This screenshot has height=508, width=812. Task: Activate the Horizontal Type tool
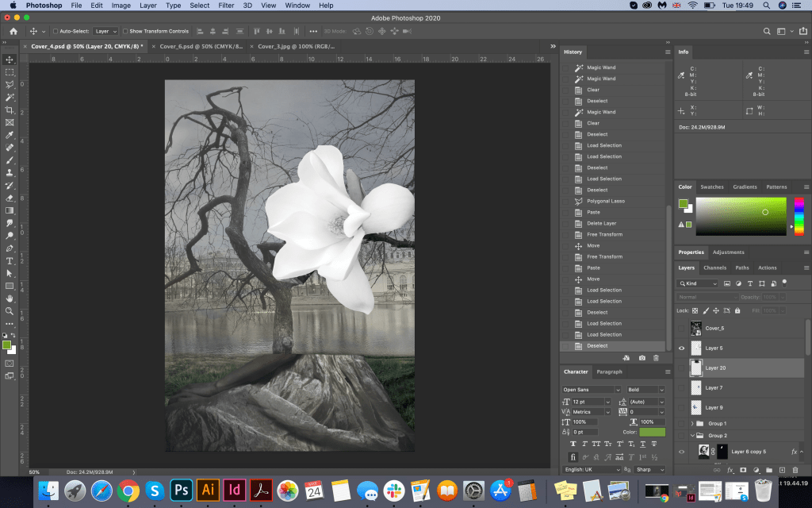(x=10, y=260)
